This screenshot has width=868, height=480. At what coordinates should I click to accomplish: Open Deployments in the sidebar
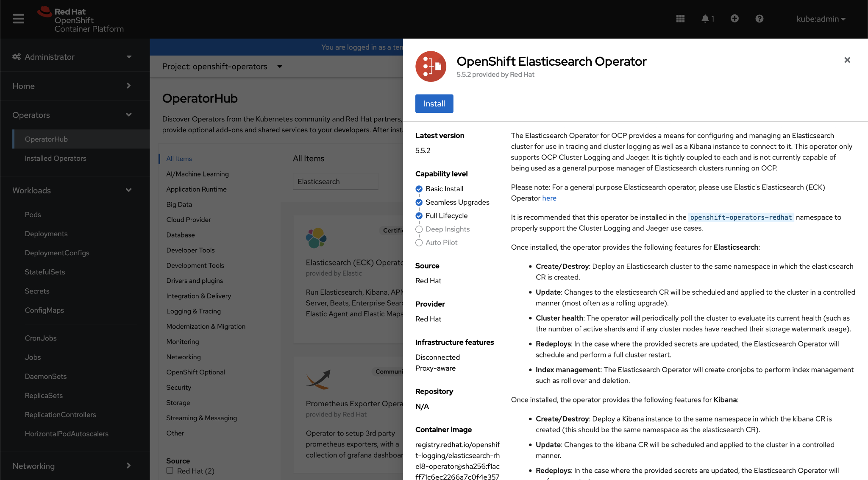point(46,234)
